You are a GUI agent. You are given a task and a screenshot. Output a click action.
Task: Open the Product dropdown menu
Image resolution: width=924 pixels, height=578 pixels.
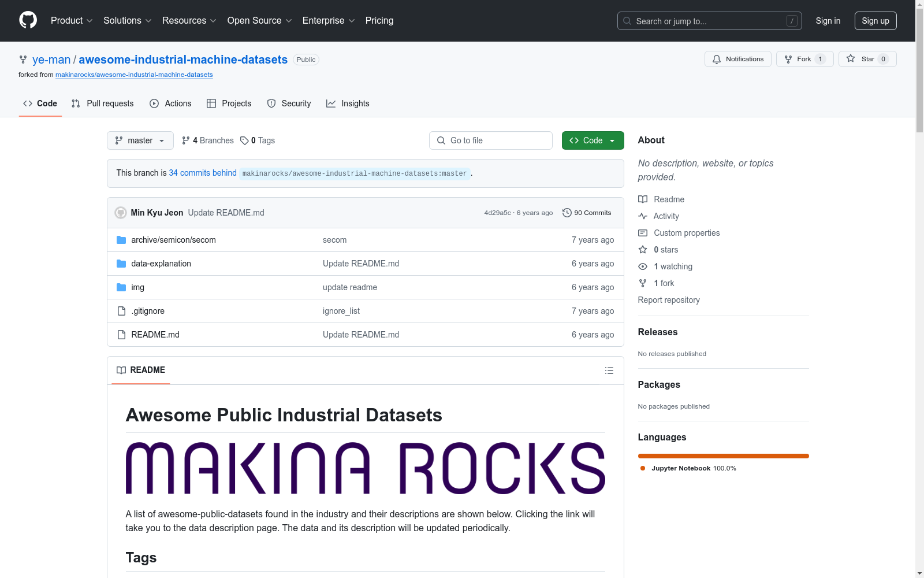[x=72, y=21]
